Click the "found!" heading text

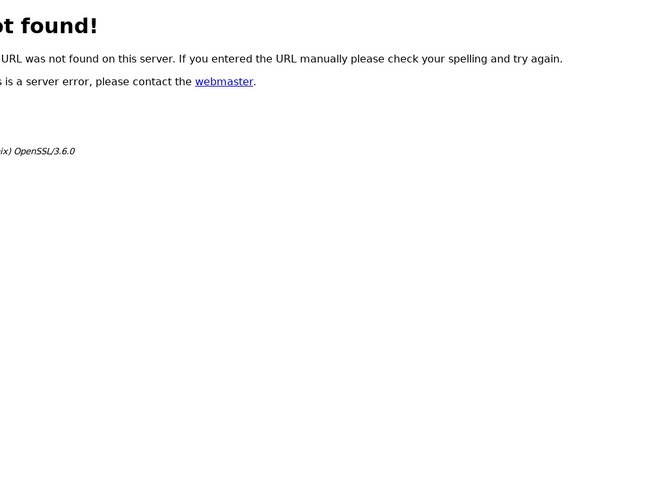pyautogui.click(x=59, y=26)
